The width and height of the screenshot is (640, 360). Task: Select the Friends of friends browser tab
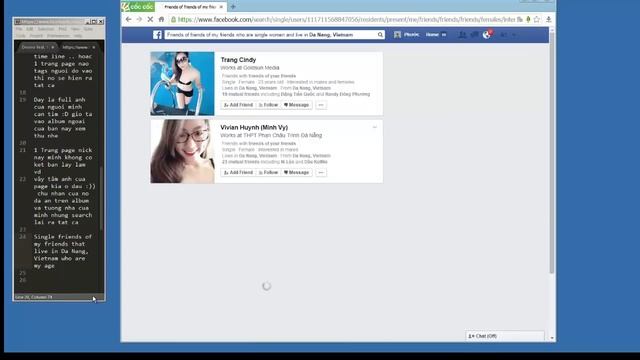tap(190, 7)
